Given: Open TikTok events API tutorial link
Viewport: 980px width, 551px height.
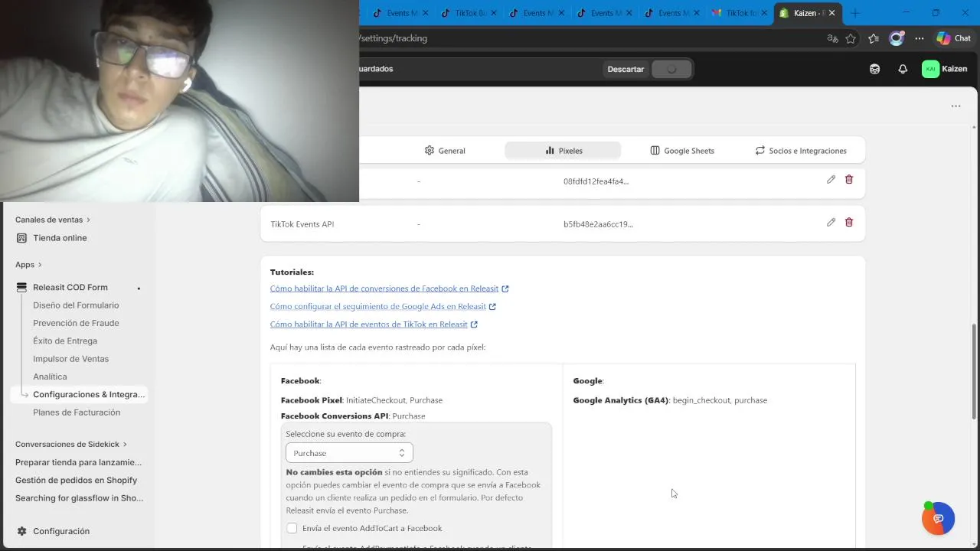Looking at the screenshot, I should 369,324.
